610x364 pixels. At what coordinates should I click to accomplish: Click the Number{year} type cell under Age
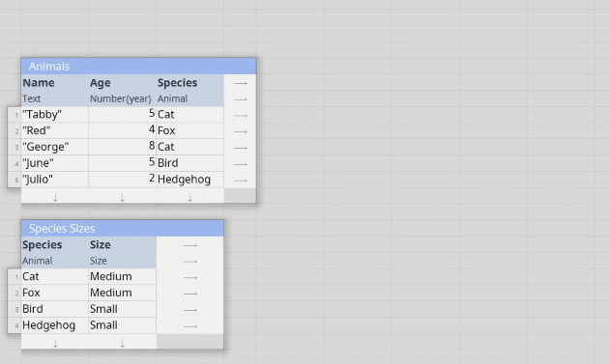tap(122, 98)
